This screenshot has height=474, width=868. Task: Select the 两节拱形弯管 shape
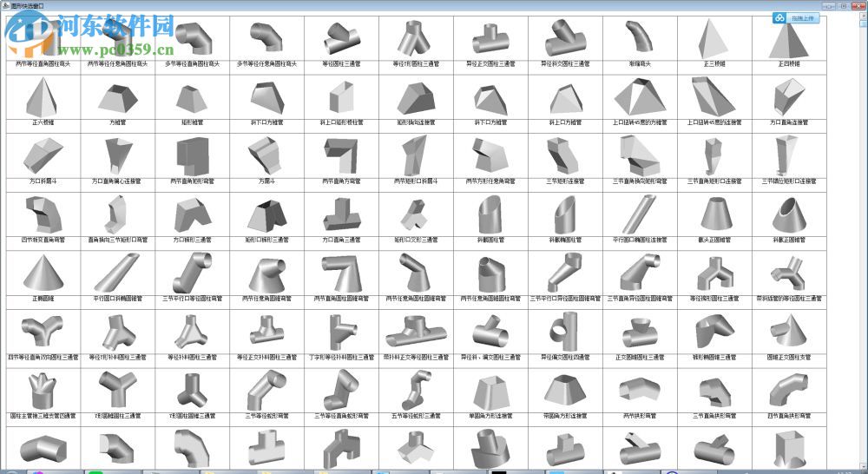pyautogui.click(x=640, y=390)
